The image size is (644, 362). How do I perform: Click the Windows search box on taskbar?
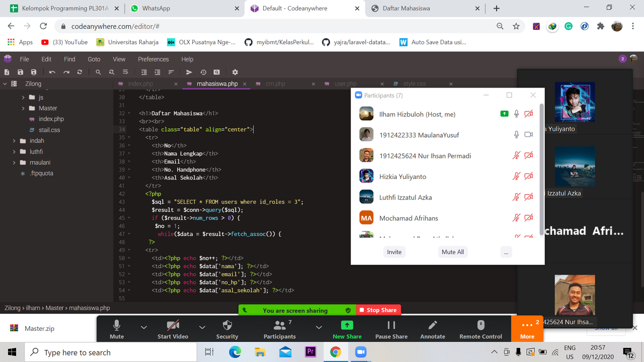point(111,352)
